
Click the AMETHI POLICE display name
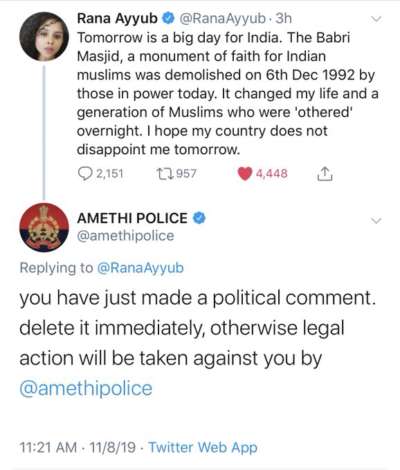tap(132, 218)
